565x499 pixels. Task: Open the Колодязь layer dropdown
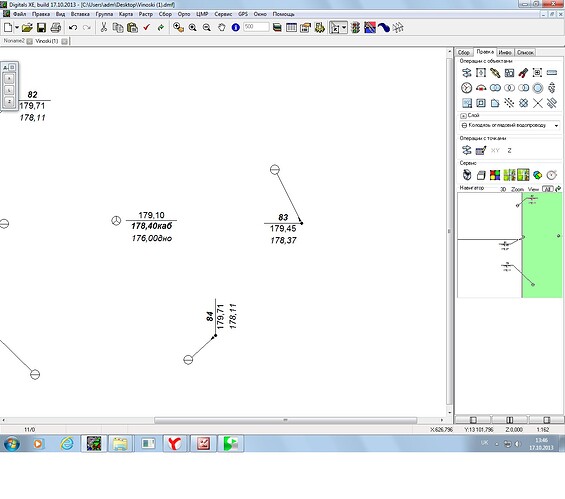pyautogui.click(x=510, y=125)
